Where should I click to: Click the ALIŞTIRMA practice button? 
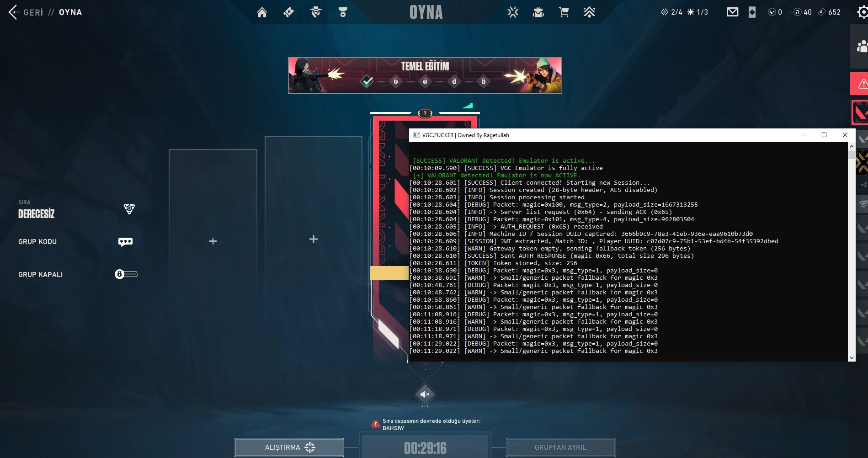289,447
